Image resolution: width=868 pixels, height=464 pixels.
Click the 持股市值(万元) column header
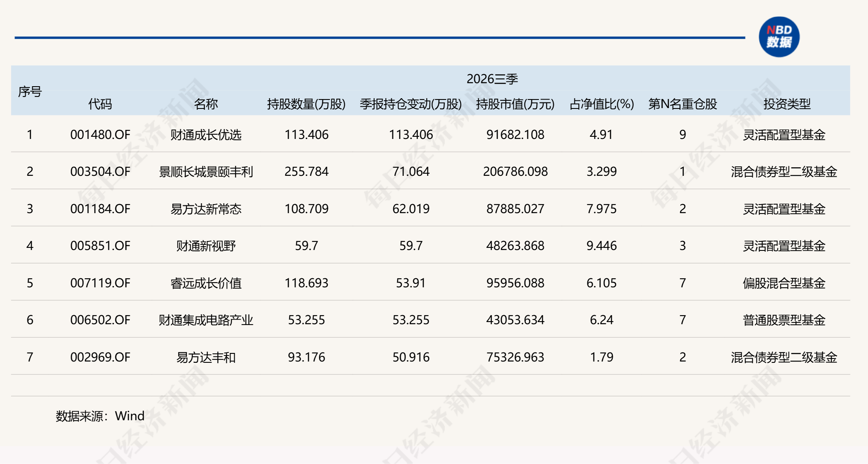[515, 104]
